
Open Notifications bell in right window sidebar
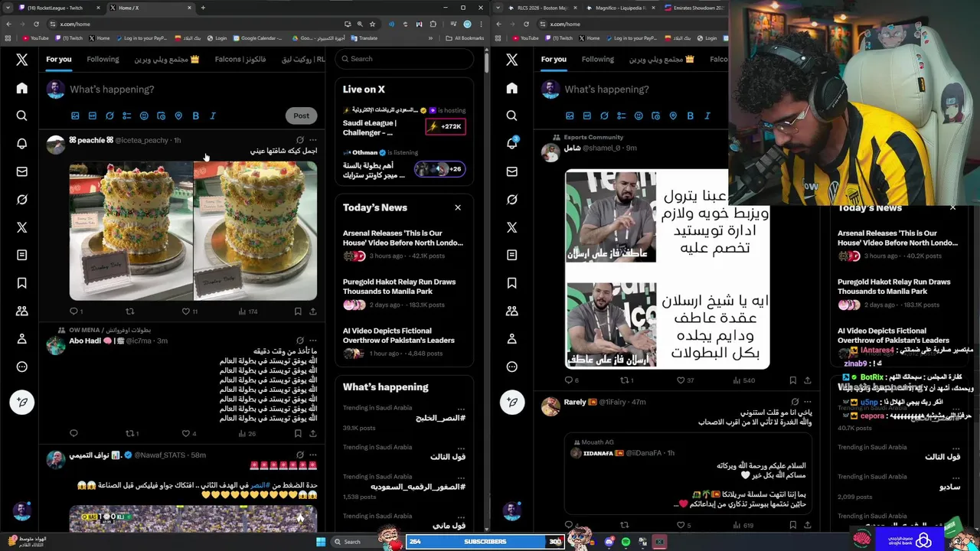coord(511,143)
